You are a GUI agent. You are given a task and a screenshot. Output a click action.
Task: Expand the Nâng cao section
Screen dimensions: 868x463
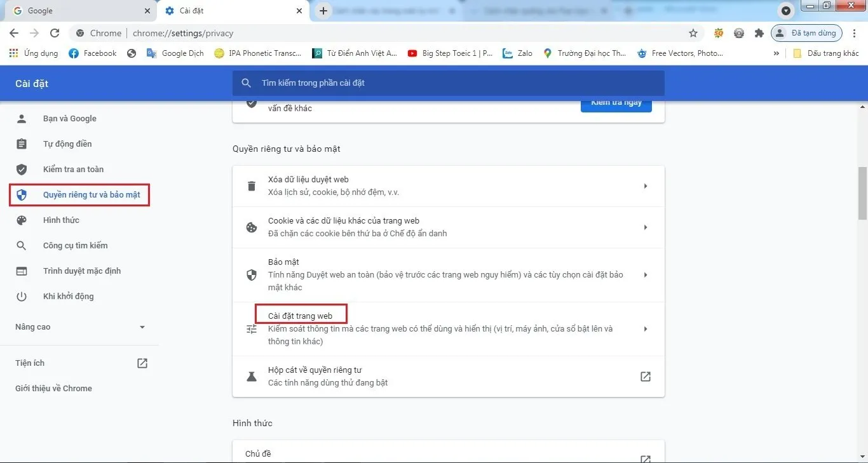pyautogui.click(x=80, y=327)
